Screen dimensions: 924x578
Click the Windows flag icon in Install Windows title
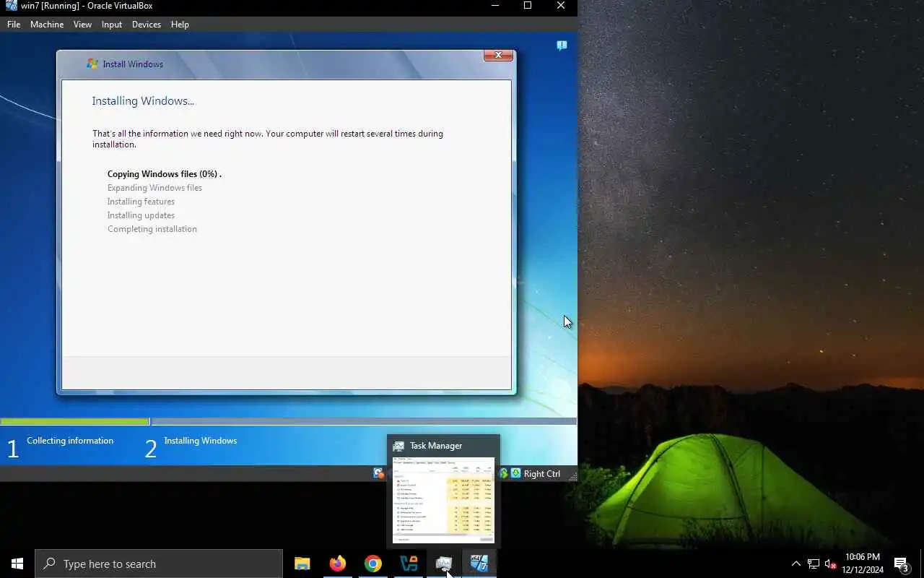click(92, 64)
